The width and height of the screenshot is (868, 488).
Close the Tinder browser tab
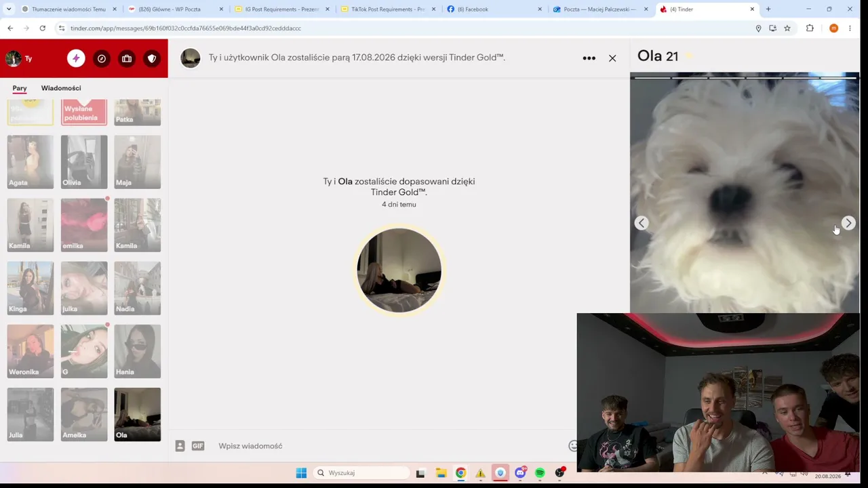click(752, 9)
